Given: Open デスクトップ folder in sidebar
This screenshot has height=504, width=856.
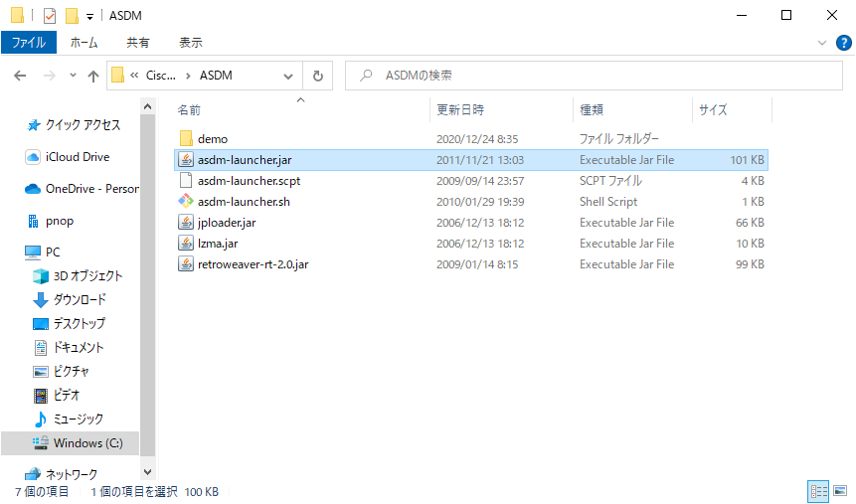Looking at the screenshot, I should point(69,323).
